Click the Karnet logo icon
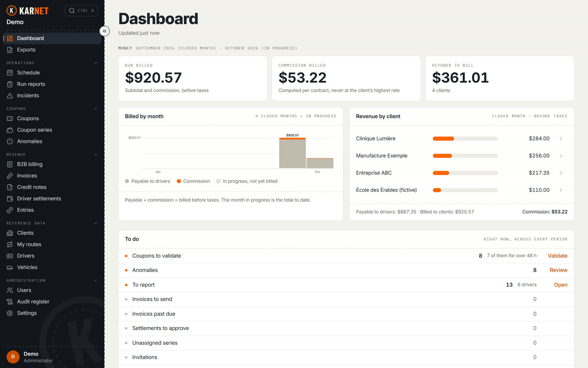The width and height of the screenshot is (588, 368). click(x=12, y=11)
